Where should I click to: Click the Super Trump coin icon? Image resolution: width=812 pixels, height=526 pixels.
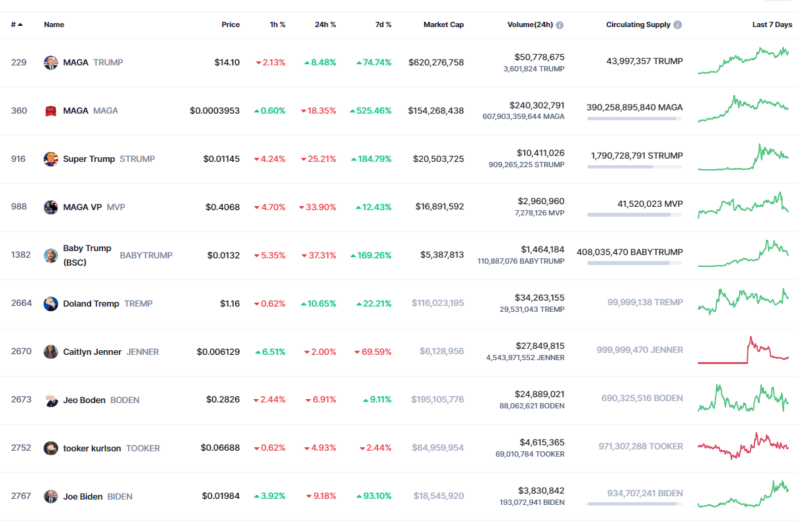[51, 159]
